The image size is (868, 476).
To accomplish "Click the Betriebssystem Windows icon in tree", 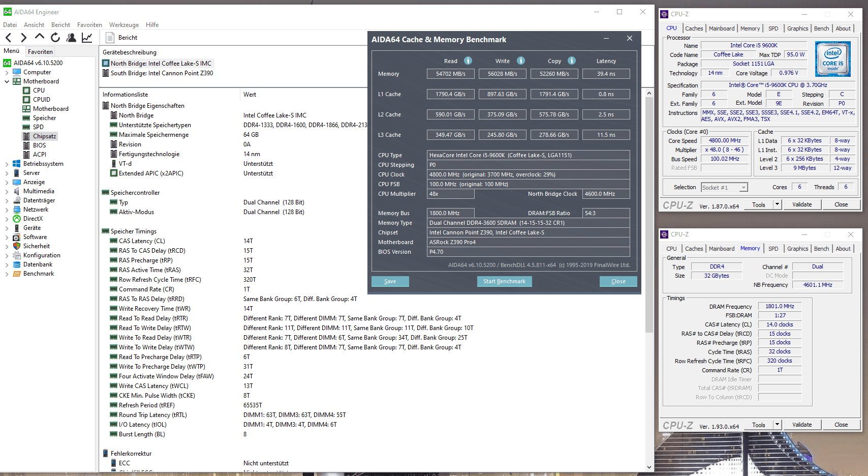I will pos(17,164).
